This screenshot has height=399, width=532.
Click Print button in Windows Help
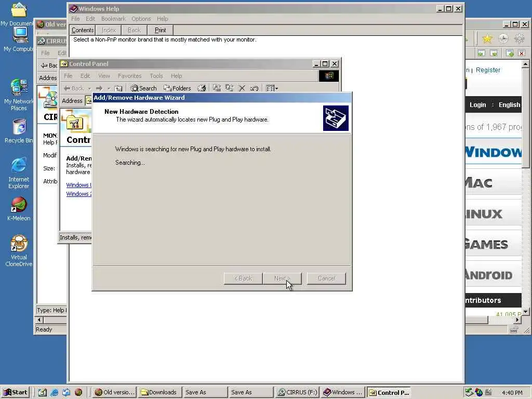[x=160, y=30]
